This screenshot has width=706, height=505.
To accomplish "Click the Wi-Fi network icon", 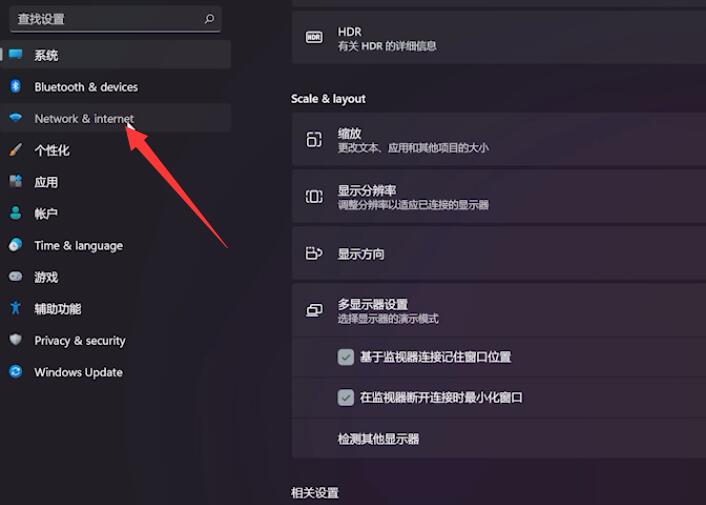I will (x=16, y=118).
